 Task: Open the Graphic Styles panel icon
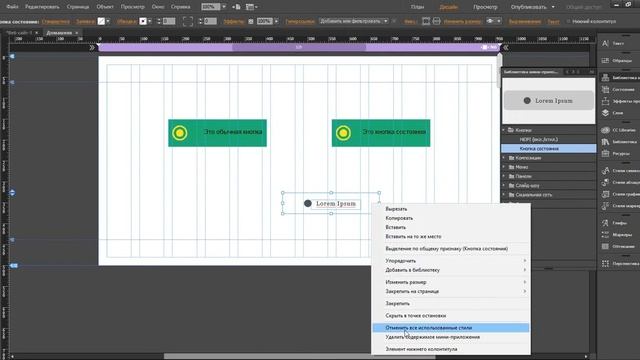(x=605, y=194)
